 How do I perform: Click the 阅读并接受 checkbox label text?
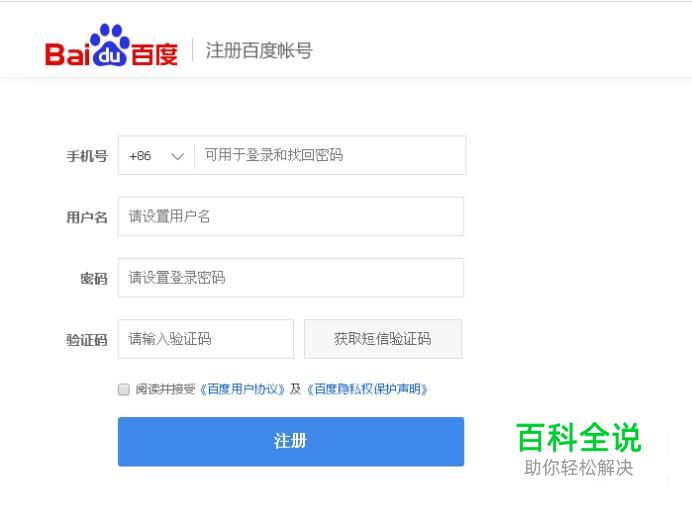pos(165,389)
